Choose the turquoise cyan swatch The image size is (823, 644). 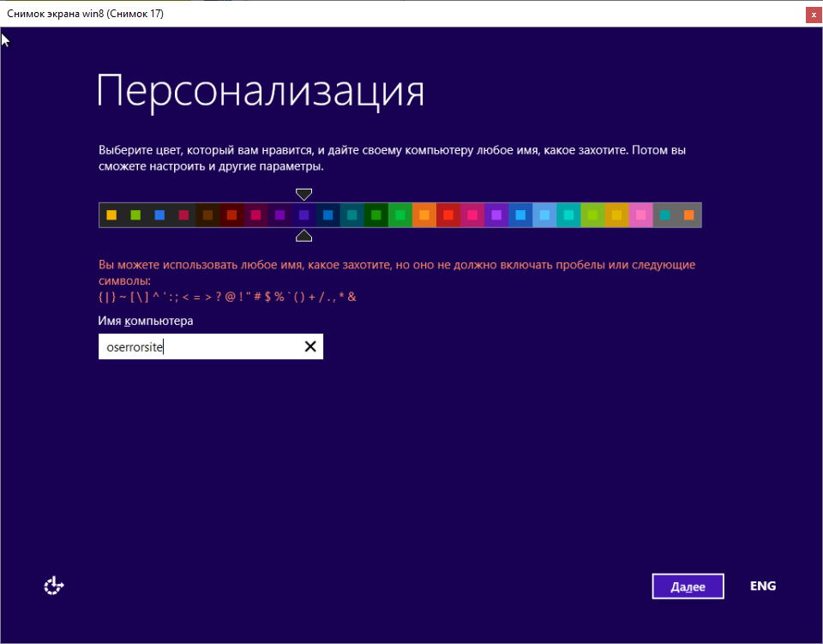coord(568,215)
